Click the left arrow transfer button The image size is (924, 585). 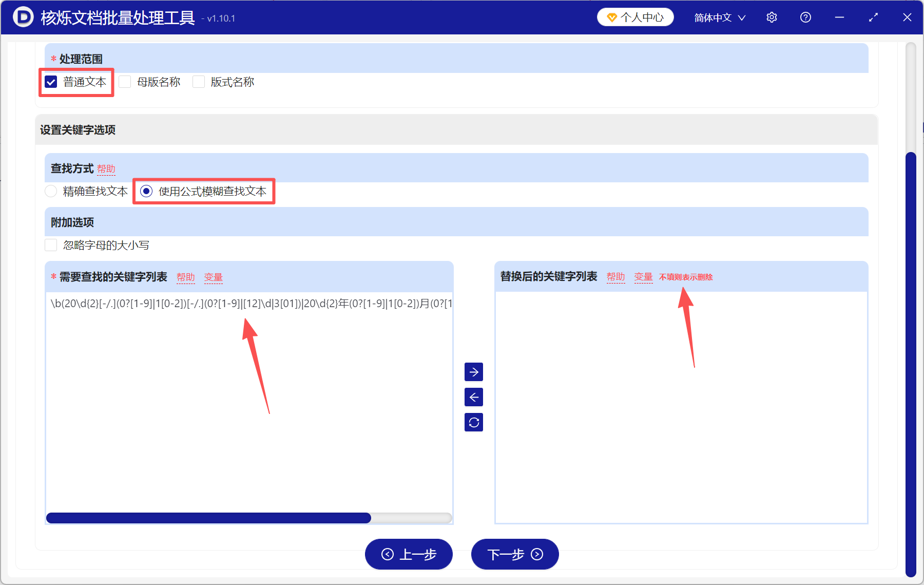click(x=473, y=397)
